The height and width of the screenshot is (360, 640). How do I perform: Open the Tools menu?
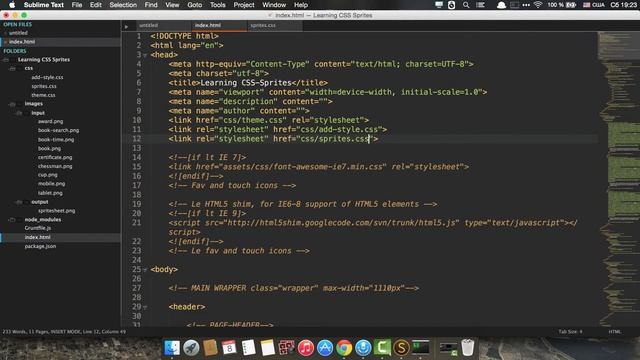tap(218, 5)
